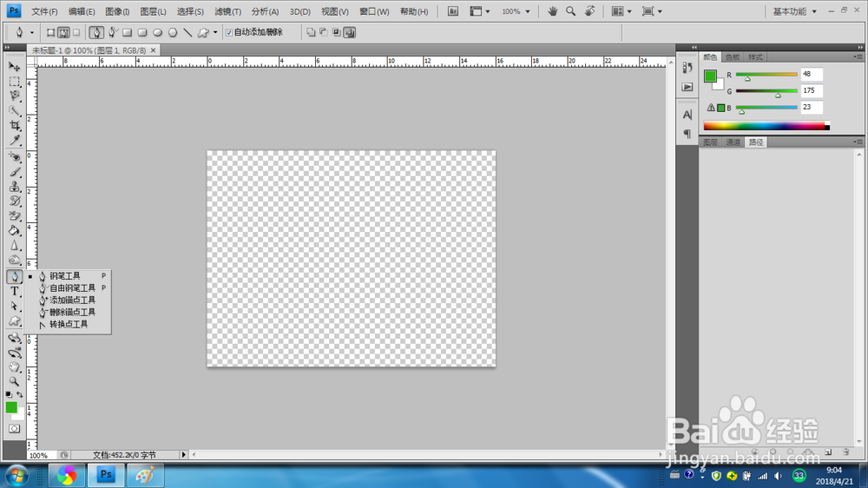
Task: Open 基本功能 workspace switcher
Action: tap(794, 11)
